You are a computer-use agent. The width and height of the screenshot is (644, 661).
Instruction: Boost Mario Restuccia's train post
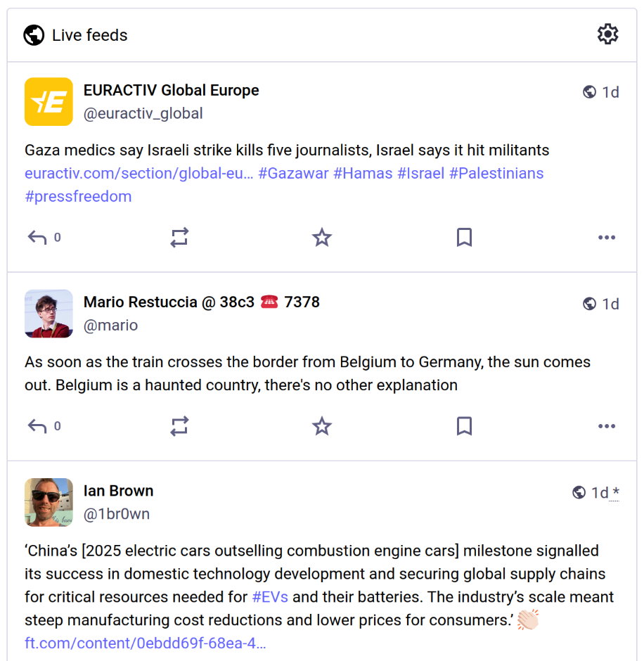179,425
